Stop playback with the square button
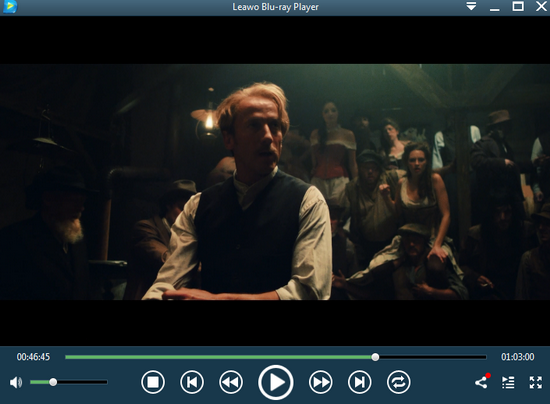This screenshot has height=404, width=550. [x=153, y=382]
